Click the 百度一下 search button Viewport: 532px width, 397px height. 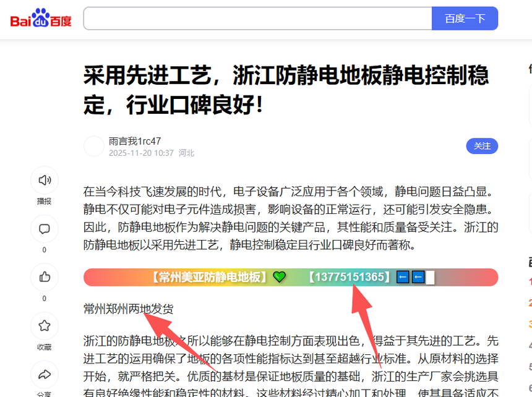click(x=465, y=19)
